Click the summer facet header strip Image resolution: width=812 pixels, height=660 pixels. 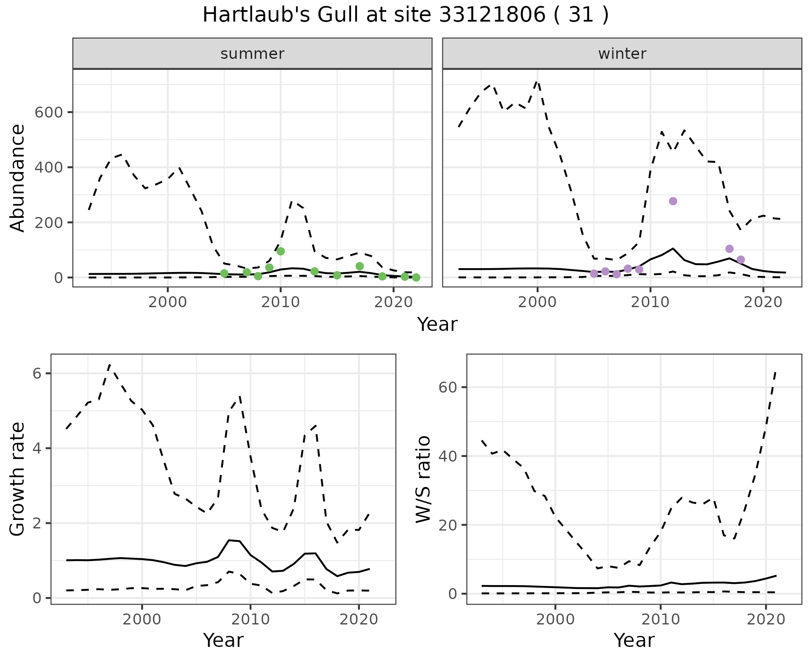click(x=252, y=54)
